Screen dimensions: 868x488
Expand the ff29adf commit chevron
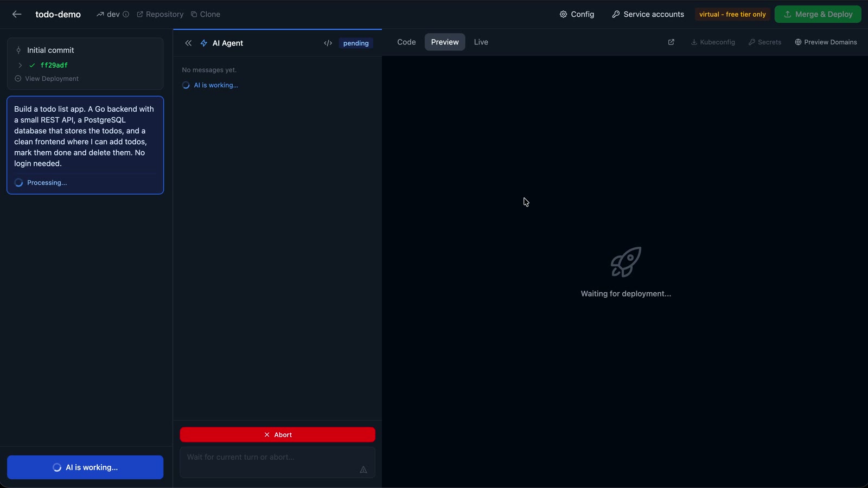(20, 65)
